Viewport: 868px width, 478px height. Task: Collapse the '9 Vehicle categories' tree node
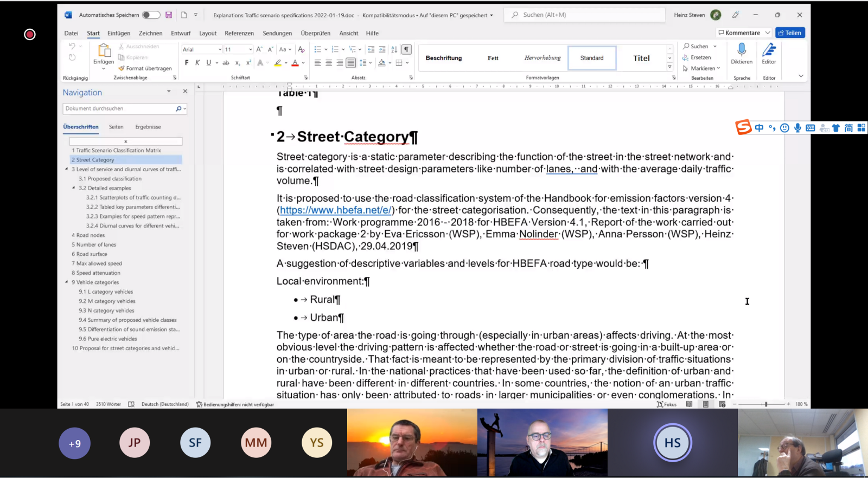[67, 282]
